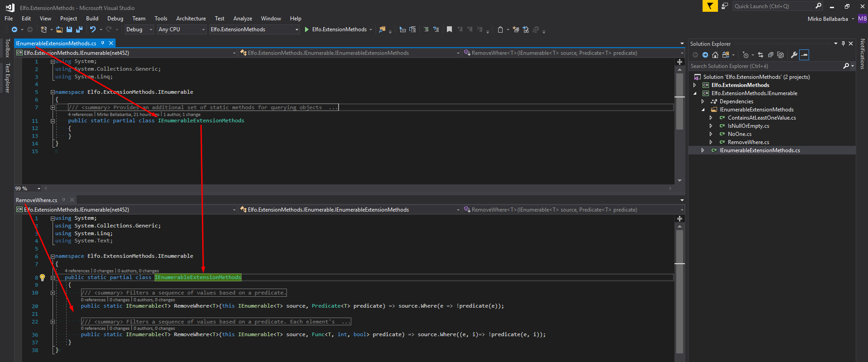The height and width of the screenshot is (362, 868).
Task: Open lower editor member dropdown RemoveWhere<T>
Action: [x=573, y=210]
